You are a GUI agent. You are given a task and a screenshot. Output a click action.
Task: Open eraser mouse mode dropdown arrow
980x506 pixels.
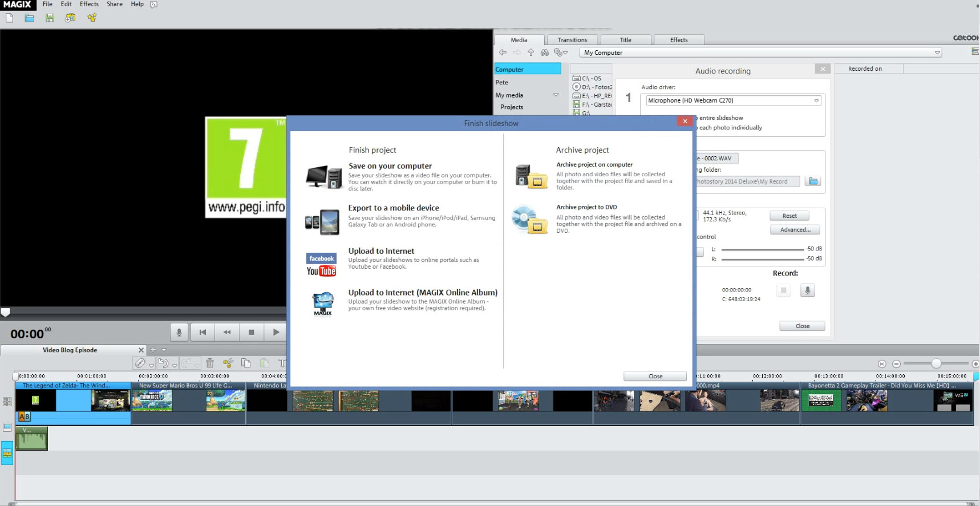point(151,365)
